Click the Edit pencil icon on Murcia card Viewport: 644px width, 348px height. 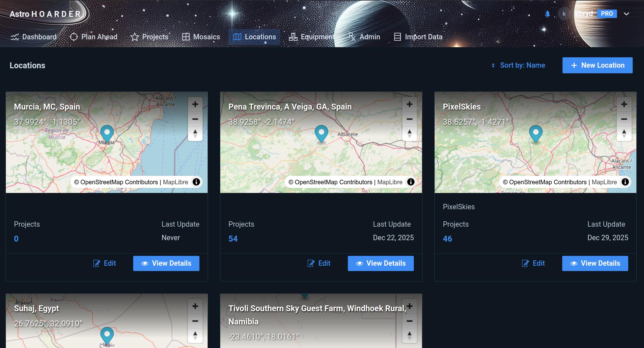coord(97,263)
